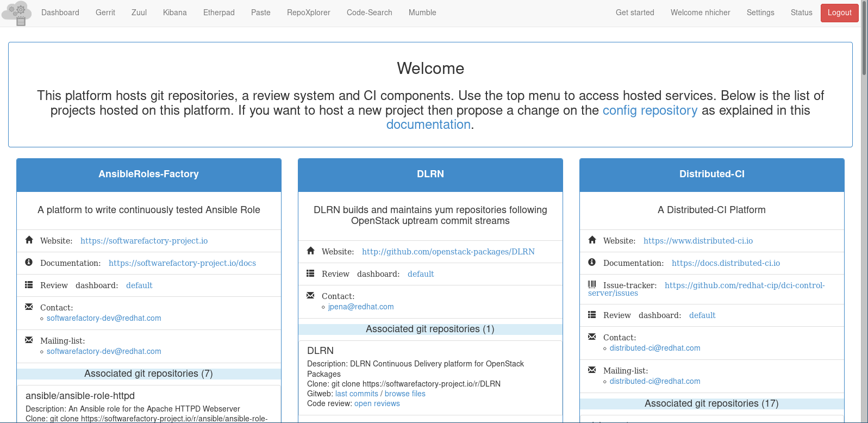The height and width of the screenshot is (423, 868).
Task: Expand Distributed-CI Associated git repositories (17)
Action: coord(711,403)
